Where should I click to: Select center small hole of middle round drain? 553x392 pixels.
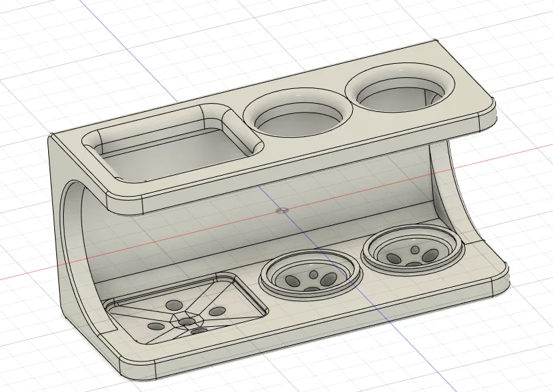pos(313,274)
